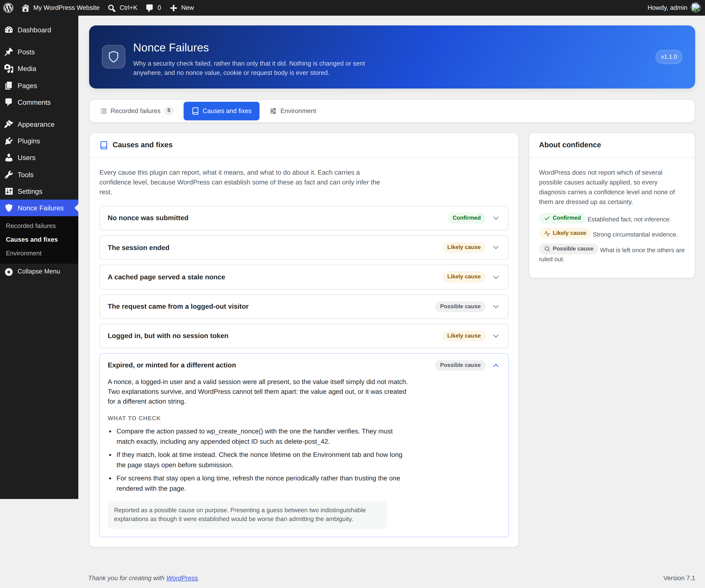Open the Recorded failures tab
The image size is (705, 588).
(137, 111)
